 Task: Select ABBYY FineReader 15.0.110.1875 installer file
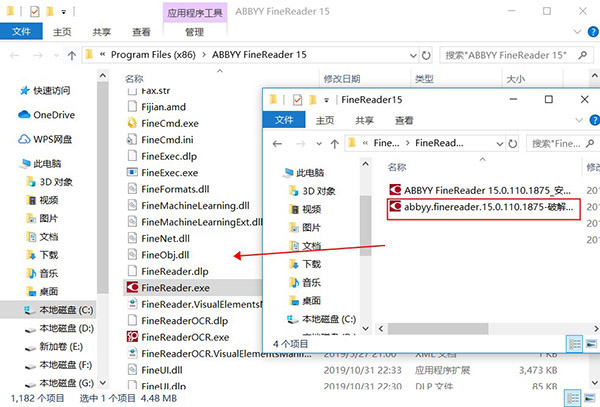pyautogui.click(x=481, y=190)
